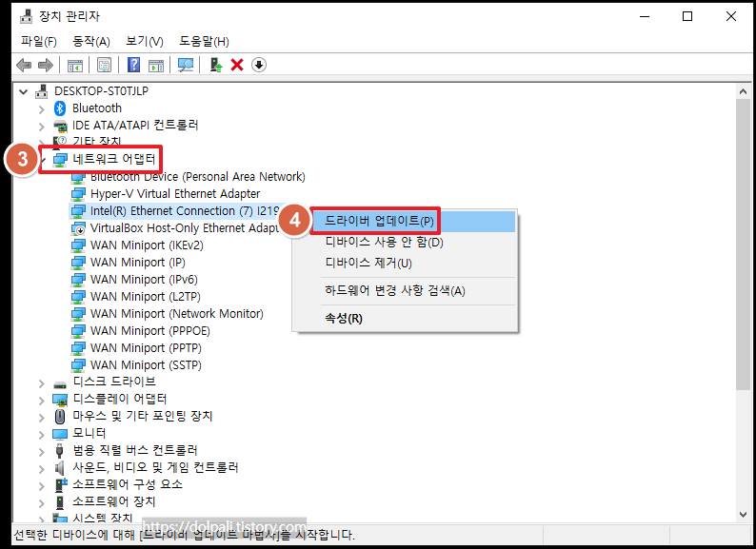Click the vertical scrollbar thumb

743,245
